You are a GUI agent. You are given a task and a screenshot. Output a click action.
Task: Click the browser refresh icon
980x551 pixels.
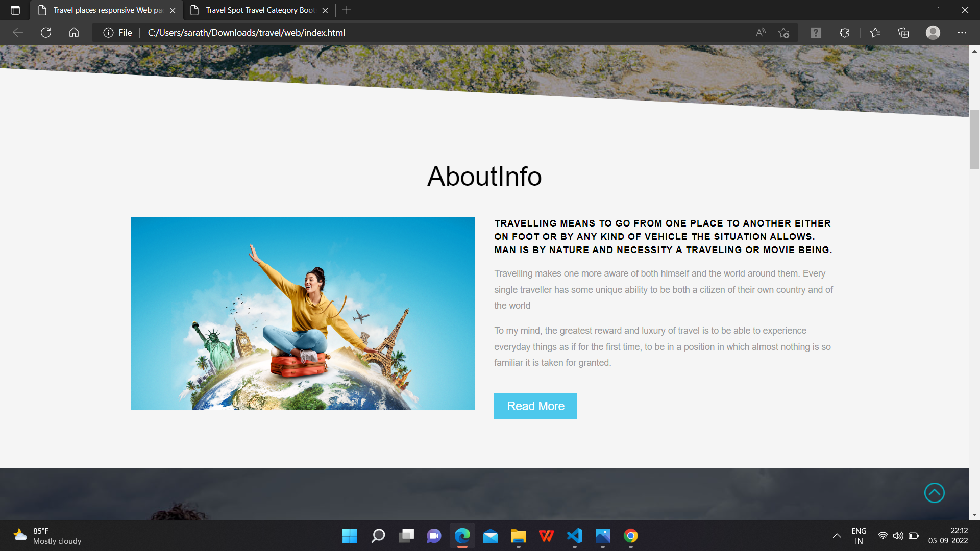click(x=46, y=33)
